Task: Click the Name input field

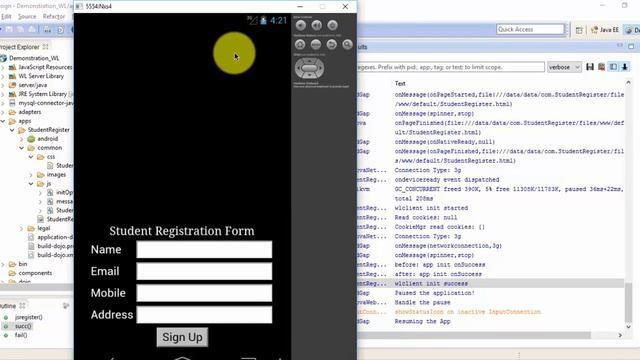Action: pos(204,249)
